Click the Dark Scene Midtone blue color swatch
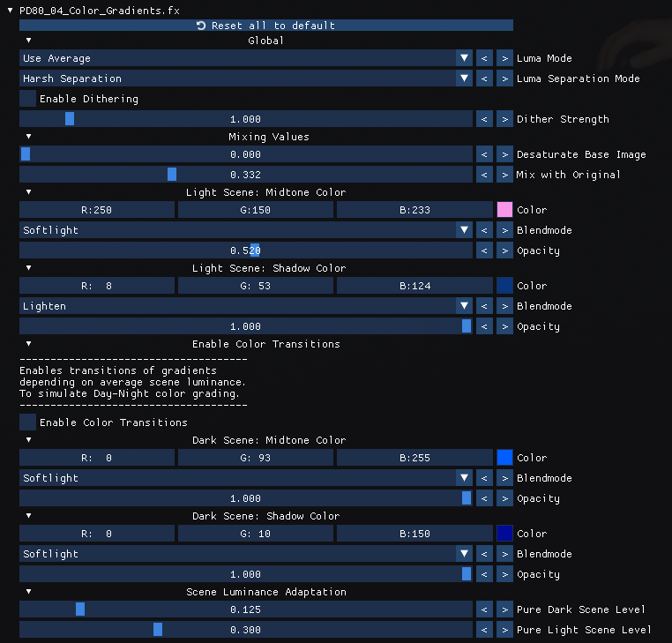The image size is (672, 643). (x=504, y=458)
